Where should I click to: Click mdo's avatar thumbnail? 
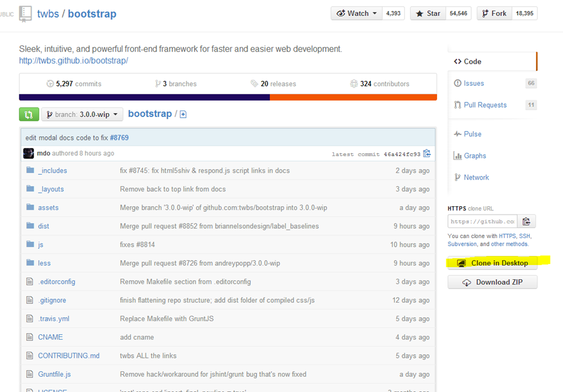tap(29, 153)
